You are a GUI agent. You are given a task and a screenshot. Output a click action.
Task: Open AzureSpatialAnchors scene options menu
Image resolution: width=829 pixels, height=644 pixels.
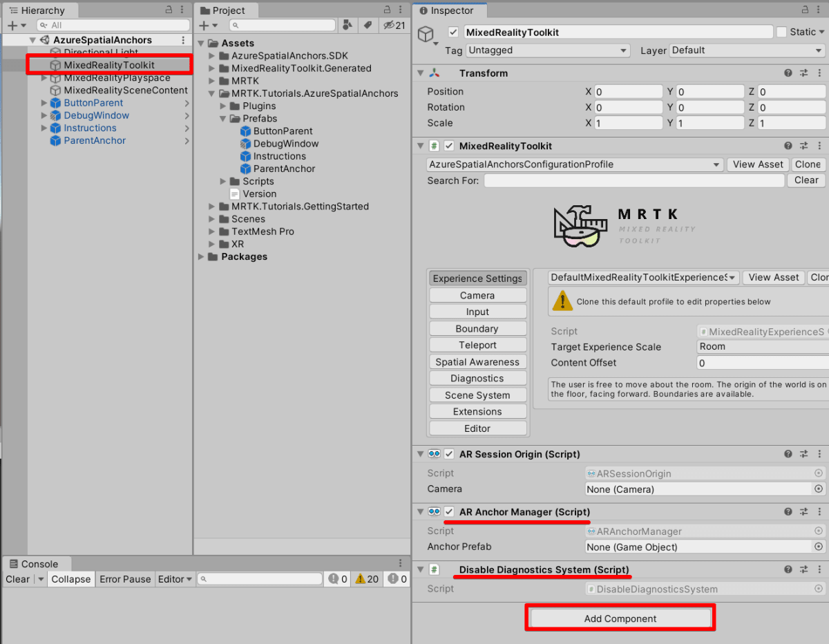[x=183, y=40]
